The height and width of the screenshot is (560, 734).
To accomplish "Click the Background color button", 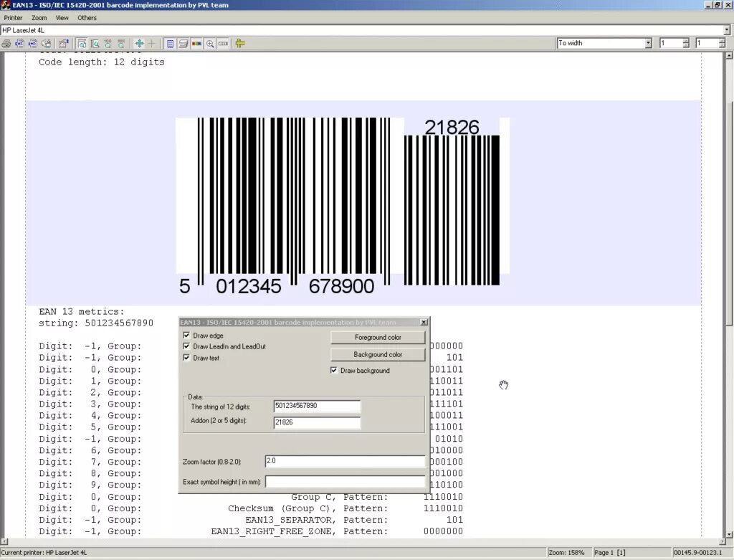I will point(378,354).
